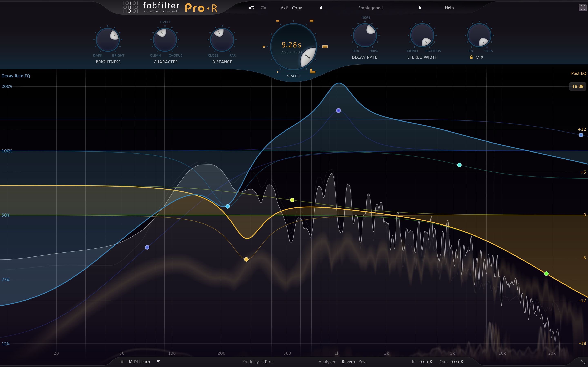The image size is (588, 367).
Task: Open the Post EQ 18 dB range selector
Action: pos(577,86)
